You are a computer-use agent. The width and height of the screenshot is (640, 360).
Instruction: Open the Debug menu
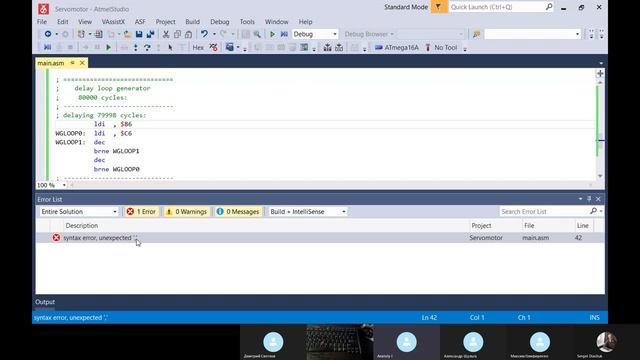(220, 22)
